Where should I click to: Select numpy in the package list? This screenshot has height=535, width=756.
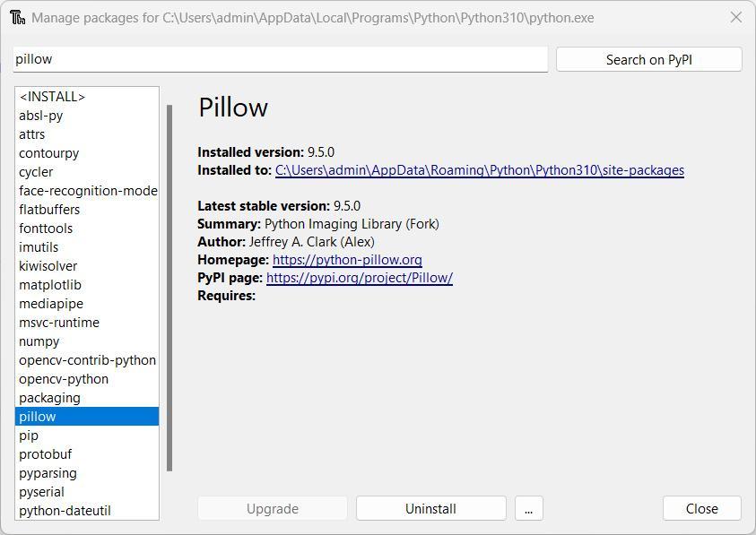[x=39, y=341]
